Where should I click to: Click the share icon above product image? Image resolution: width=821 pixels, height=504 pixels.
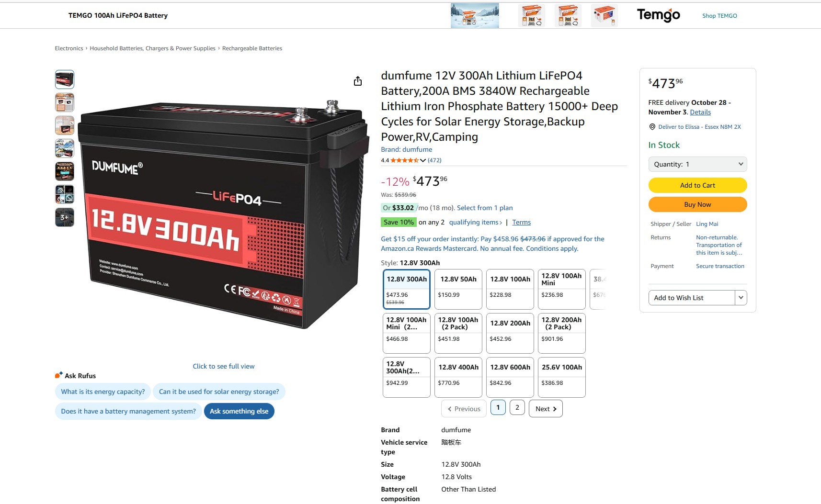pyautogui.click(x=358, y=81)
